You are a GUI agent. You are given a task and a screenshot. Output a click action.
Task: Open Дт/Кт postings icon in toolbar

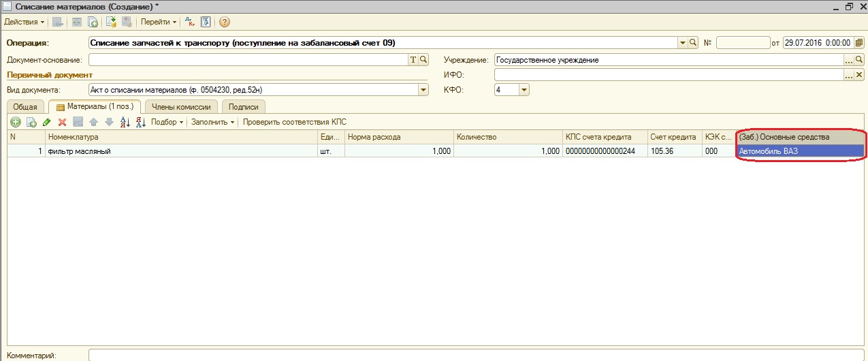click(190, 22)
